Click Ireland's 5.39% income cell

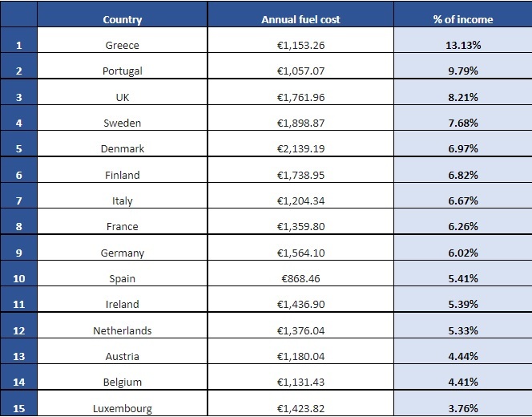coord(462,304)
